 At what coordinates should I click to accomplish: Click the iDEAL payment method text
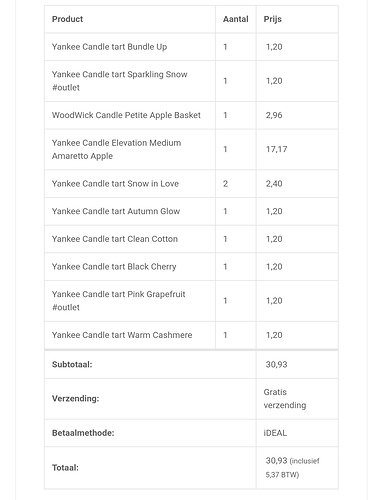[275, 433]
